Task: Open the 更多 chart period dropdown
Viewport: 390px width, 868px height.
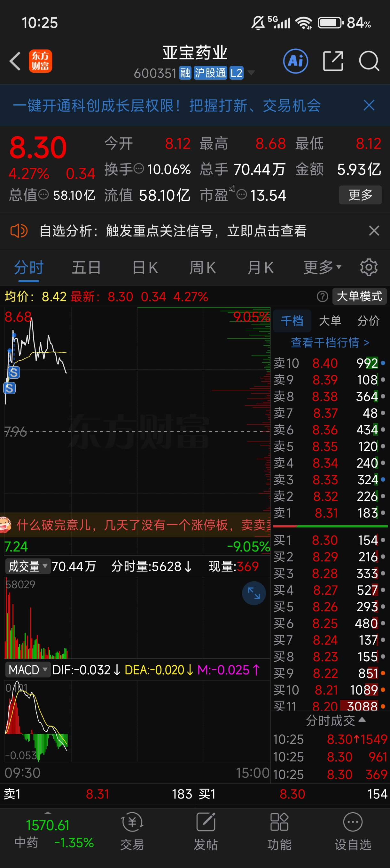Action: [322, 268]
